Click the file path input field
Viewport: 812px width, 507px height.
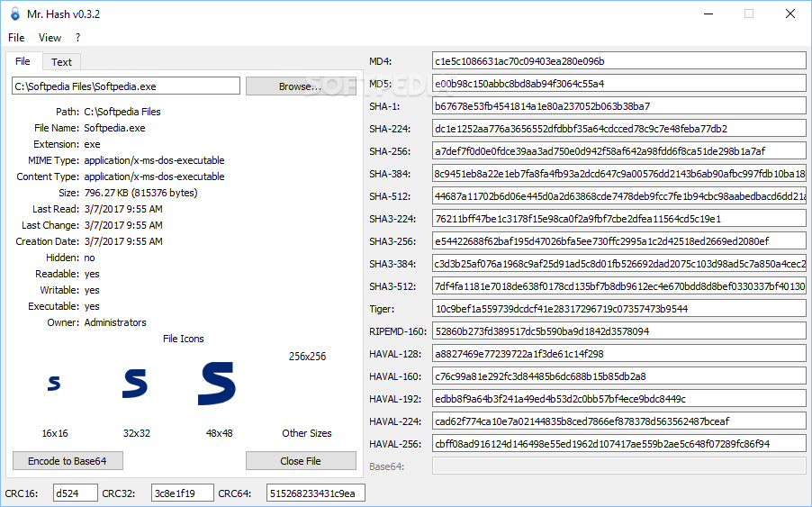(x=126, y=86)
